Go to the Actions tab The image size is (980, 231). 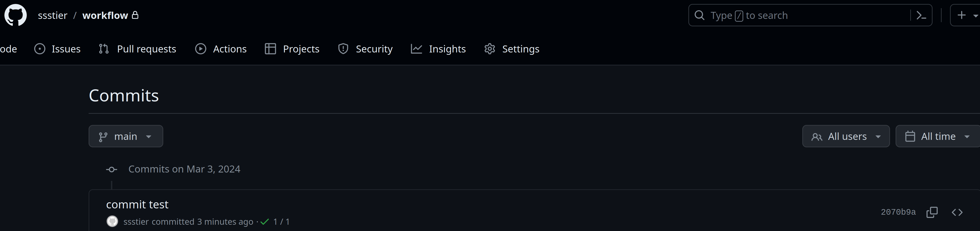click(221, 49)
